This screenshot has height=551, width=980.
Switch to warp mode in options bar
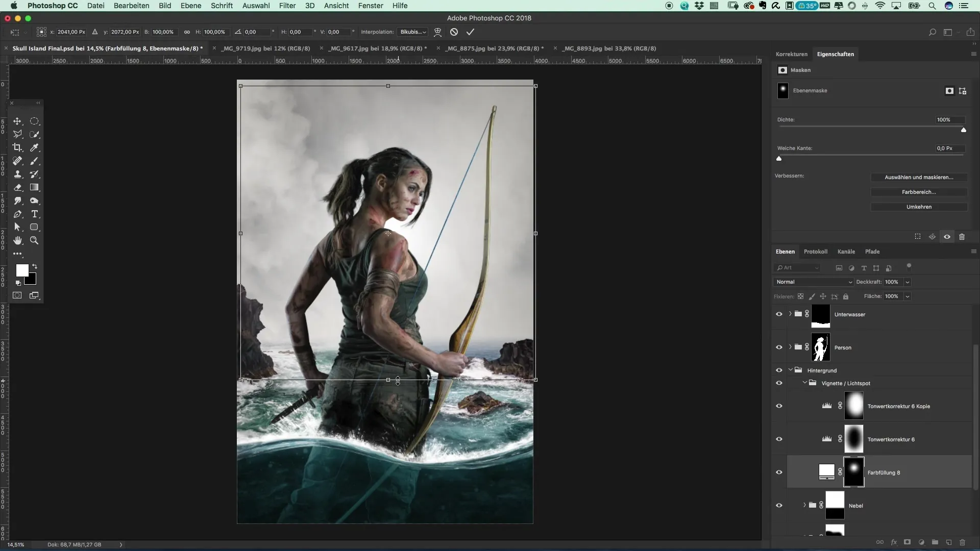[437, 32]
